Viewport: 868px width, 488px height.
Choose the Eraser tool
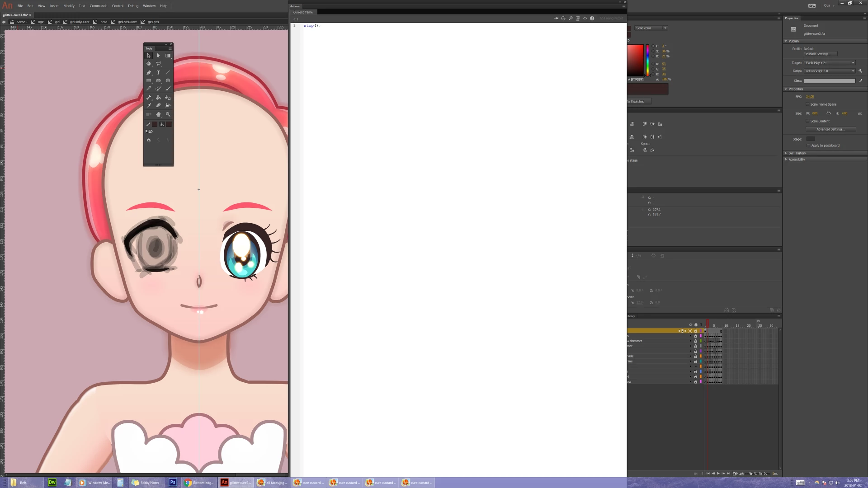click(x=158, y=105)
